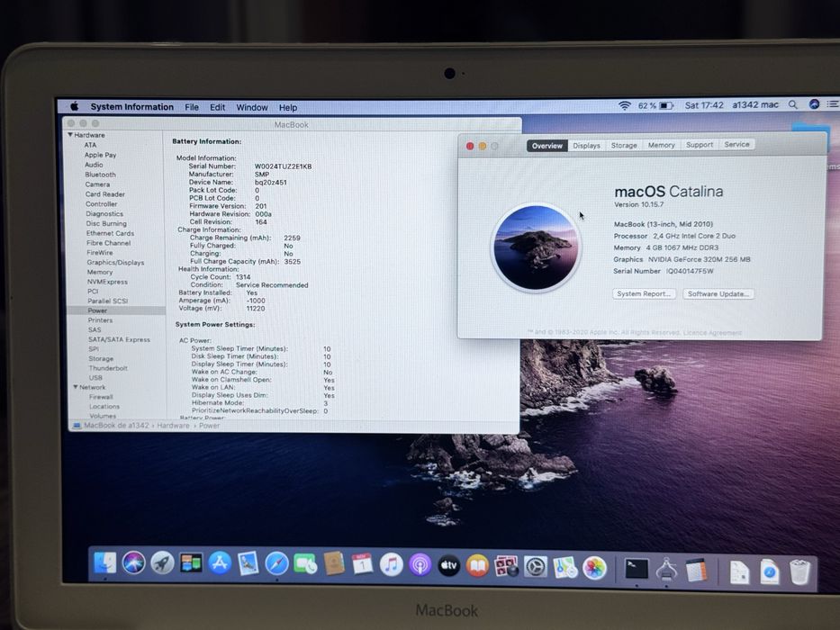Open Calendar from the Dock

coord(363,564)
